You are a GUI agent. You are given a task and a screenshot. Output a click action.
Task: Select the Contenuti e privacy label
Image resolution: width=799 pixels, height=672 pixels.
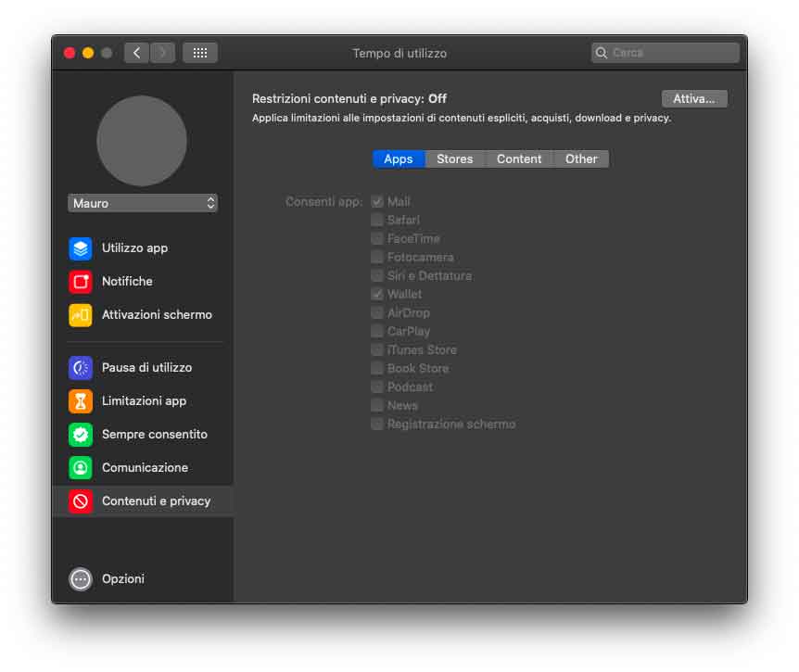(x=157, y=501)
